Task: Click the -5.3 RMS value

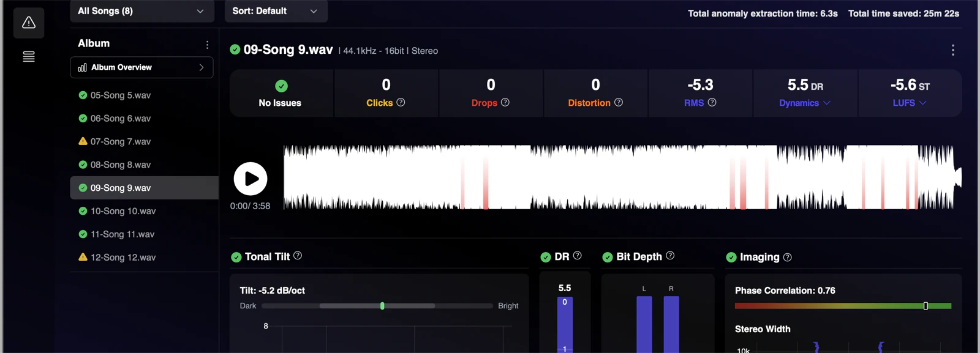Action: click(700, 84)
